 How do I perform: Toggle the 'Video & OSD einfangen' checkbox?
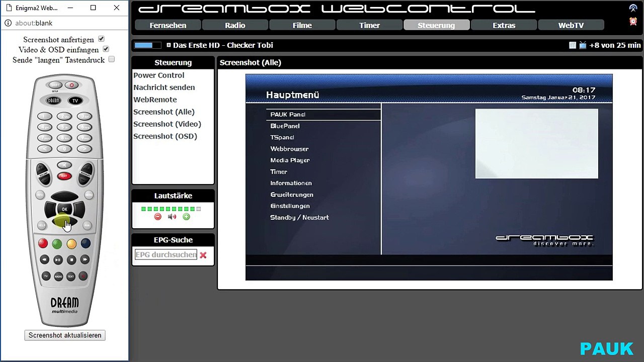pos(106,49)
